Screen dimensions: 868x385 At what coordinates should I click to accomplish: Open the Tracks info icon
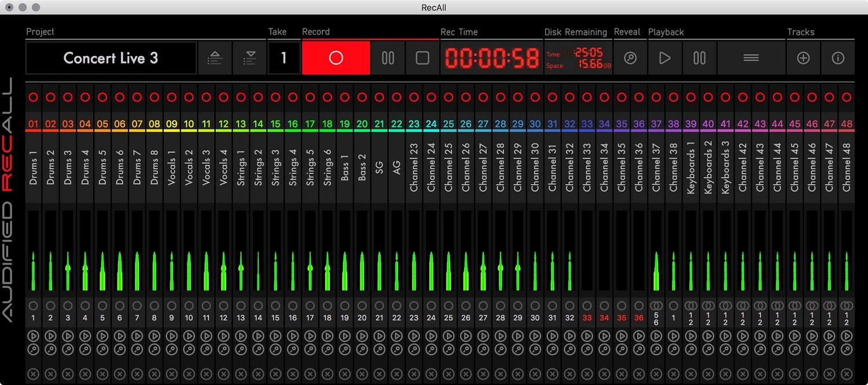click(x=838, y=58)
